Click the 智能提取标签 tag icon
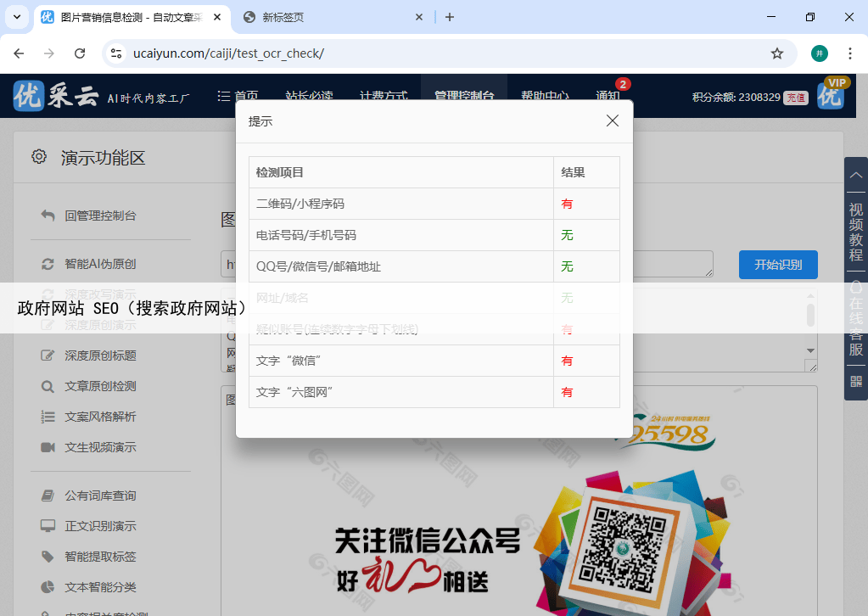 click(48, 557)
